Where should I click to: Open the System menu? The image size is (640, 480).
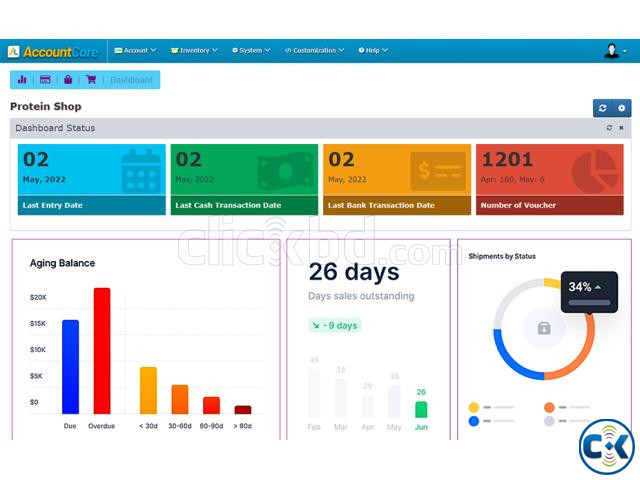(251, 50)
